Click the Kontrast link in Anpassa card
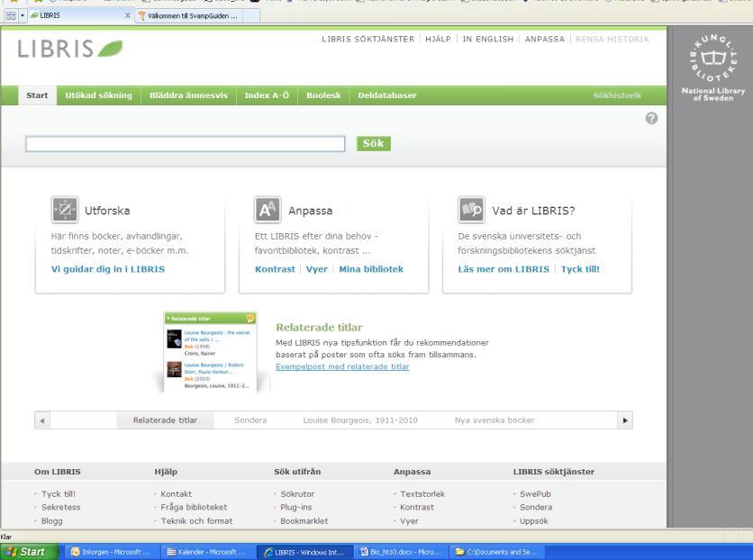Image resolution: width=753 pixels, height=560 pixels. 275,269
